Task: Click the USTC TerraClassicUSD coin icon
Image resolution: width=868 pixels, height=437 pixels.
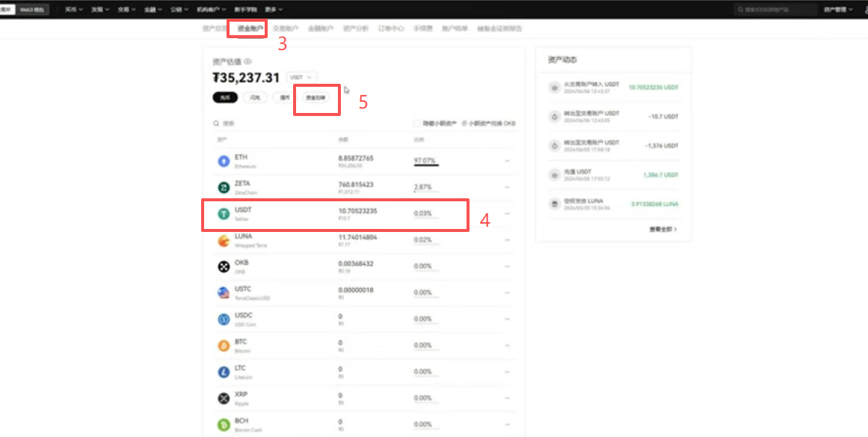Action: 224,293
